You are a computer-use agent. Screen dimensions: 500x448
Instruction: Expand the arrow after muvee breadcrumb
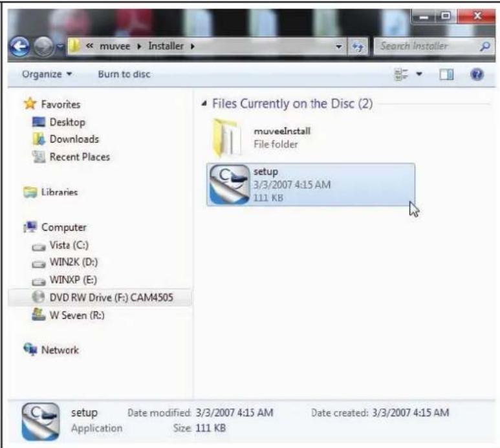pyautogui.click(x=139, y=47)
